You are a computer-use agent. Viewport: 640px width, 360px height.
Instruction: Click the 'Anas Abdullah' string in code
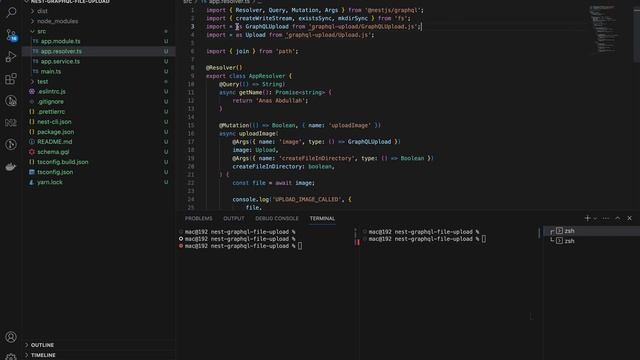pyautogui.click(x=282, y=100)
